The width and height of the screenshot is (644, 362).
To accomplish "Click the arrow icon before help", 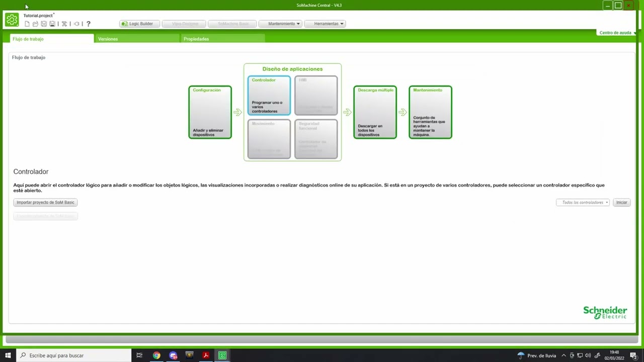I will click(x=76, y=24).
